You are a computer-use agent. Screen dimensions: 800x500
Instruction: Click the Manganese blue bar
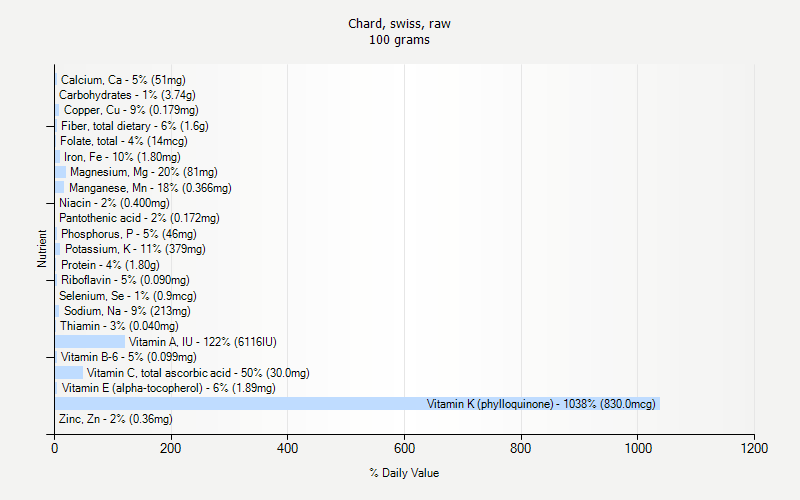click(60, 187)
